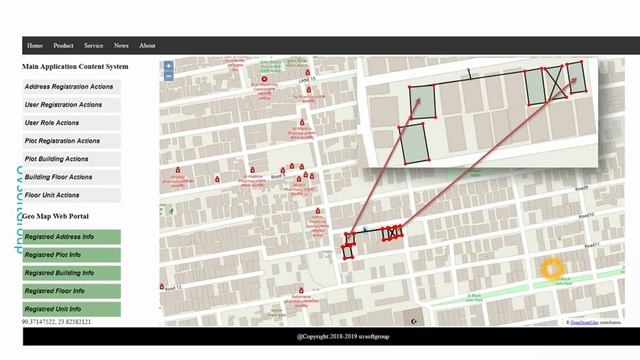The height and width of the screenshot is (360, 640).
Task: Show Registred Plot Info layer
Action: 71,255
